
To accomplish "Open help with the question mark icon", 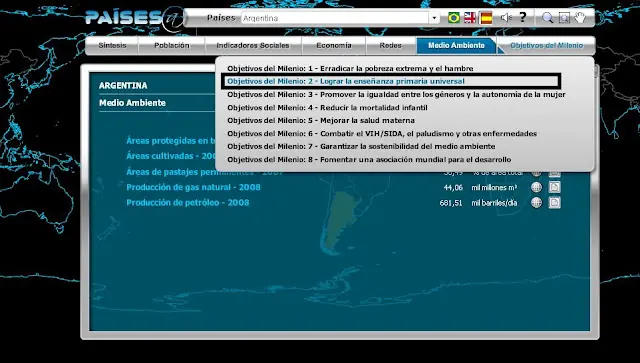I will pyautogui.click(x=523, y=17).
